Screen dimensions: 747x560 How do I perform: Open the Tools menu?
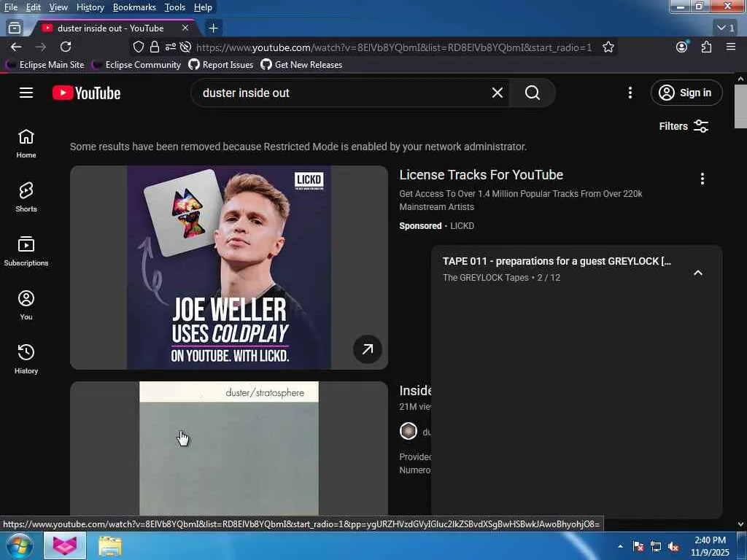[174, 7]
